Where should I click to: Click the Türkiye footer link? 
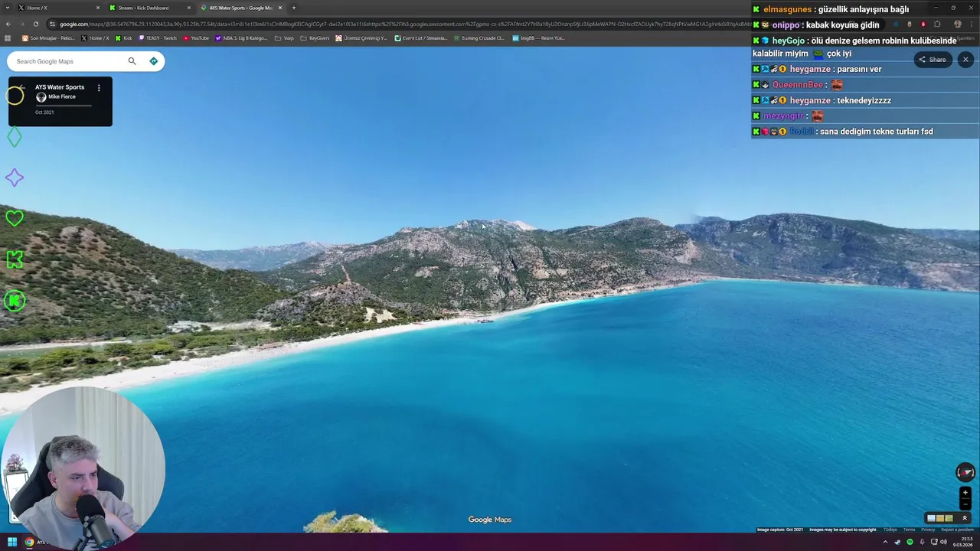click(x=890, y=530)
